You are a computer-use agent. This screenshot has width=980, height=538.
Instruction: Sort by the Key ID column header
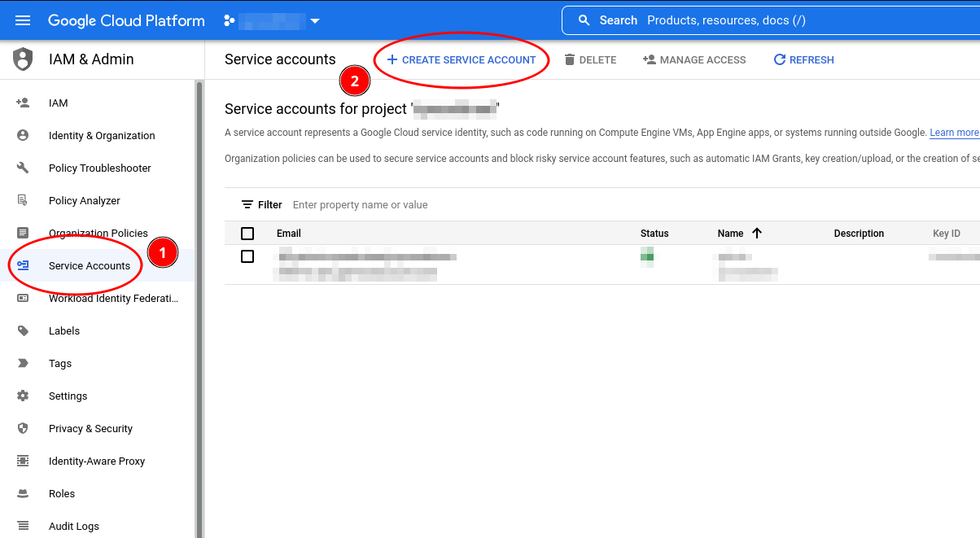[947, 234]
